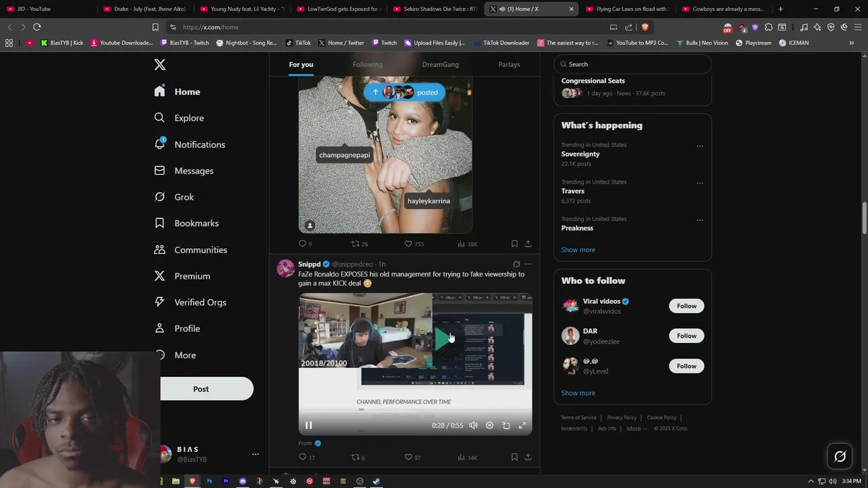Follow the @yLevel account

click(x=686, y=366)
